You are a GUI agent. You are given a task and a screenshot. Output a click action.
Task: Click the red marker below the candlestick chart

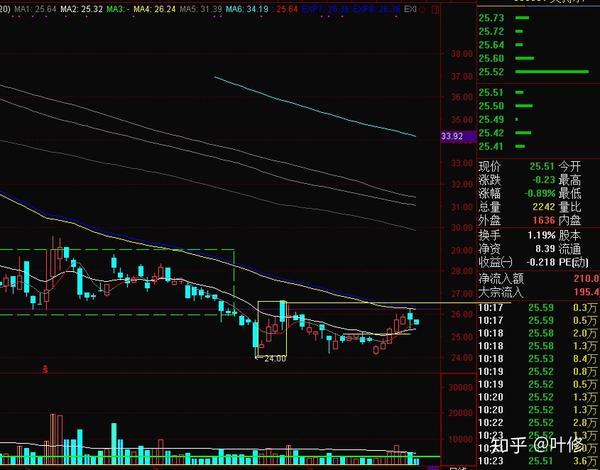(46, 369)
